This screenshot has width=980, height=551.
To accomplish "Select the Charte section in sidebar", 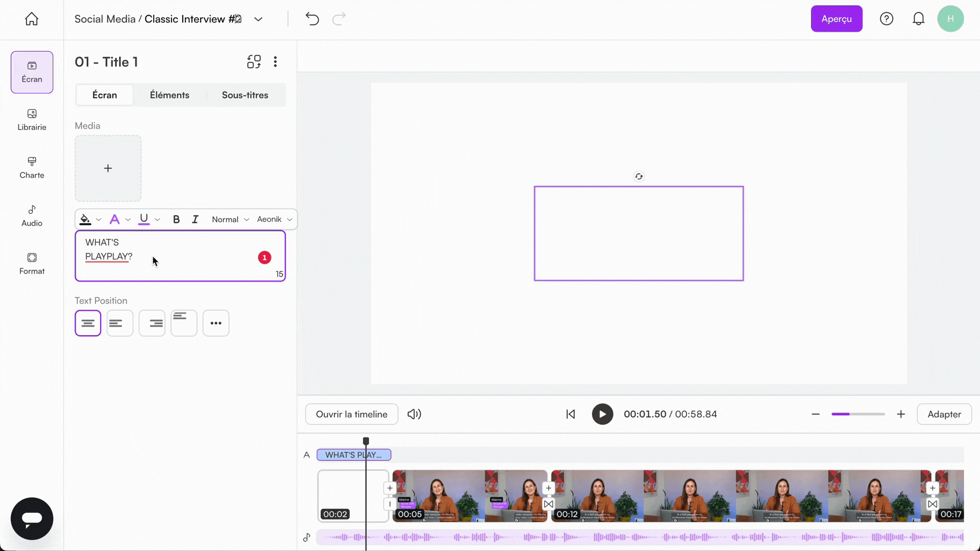I will pyautogui.click(x=31, y=168).
